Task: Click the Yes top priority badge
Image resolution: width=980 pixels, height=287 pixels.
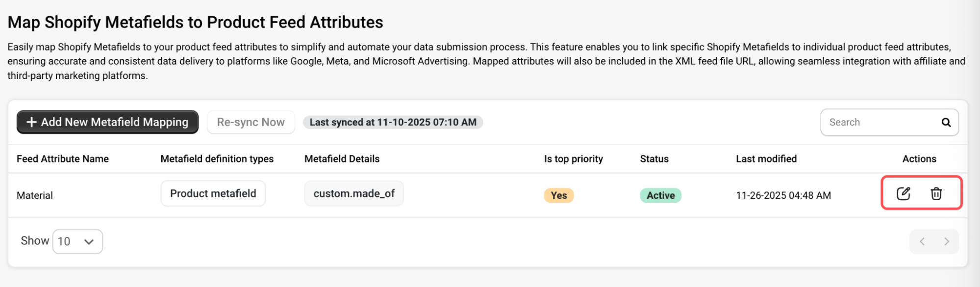Action: (x=558, y=195)
